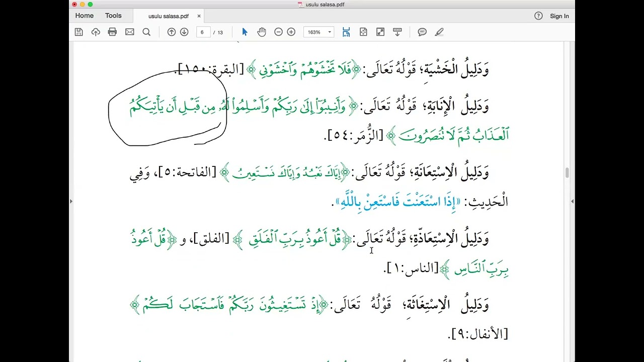The width and height of the screenshot is (644, 362).
Task: Click the reference text [الأنفال:٩]
Action: pos(477,334)
